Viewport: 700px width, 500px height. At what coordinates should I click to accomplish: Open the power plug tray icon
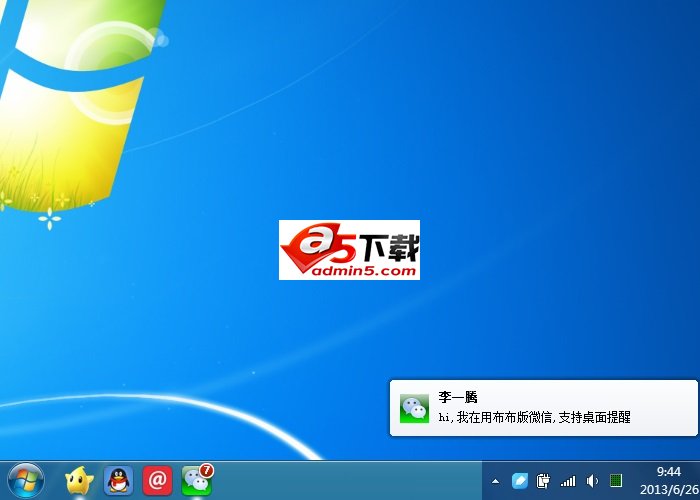tap(544, 481)
